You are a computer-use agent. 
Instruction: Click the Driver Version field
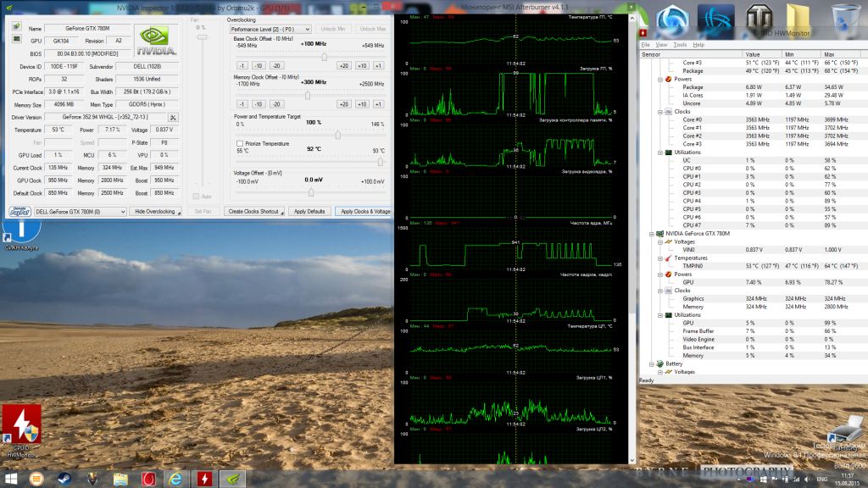pos(106,117)
